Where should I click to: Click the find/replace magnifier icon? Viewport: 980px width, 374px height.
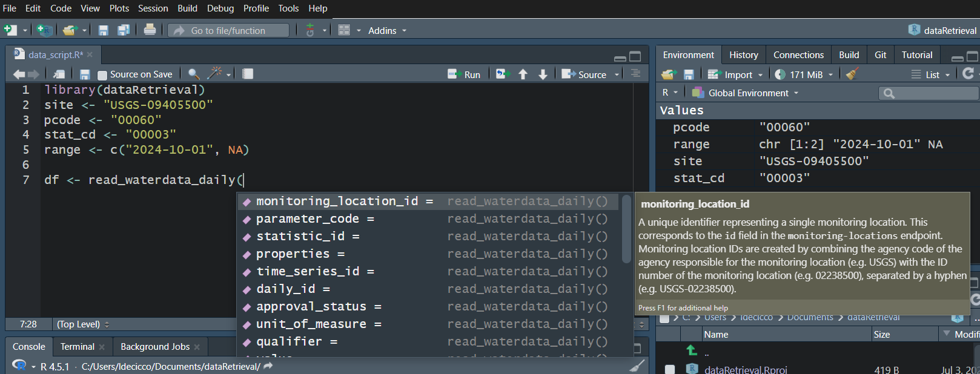[x=194, y=74]
